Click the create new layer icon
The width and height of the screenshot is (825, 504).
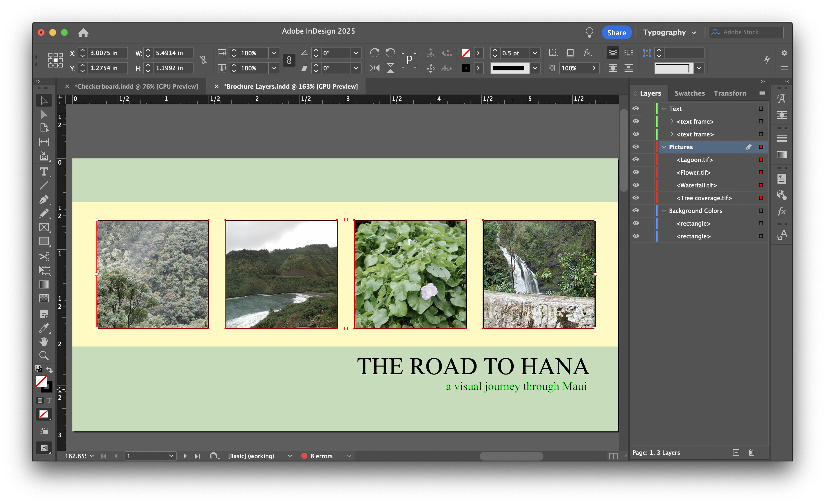735,452
